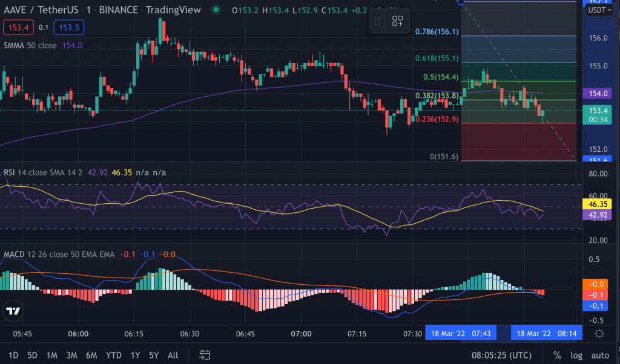This screenshot has width=620, height=364.
Task: Click the orange -0.0 MACD value tag
Action: point(596,284)
